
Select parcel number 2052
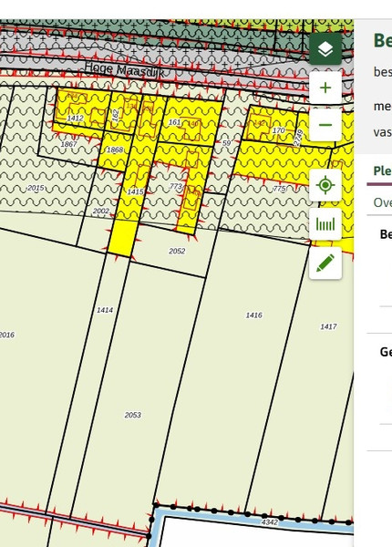coord(177,252)
